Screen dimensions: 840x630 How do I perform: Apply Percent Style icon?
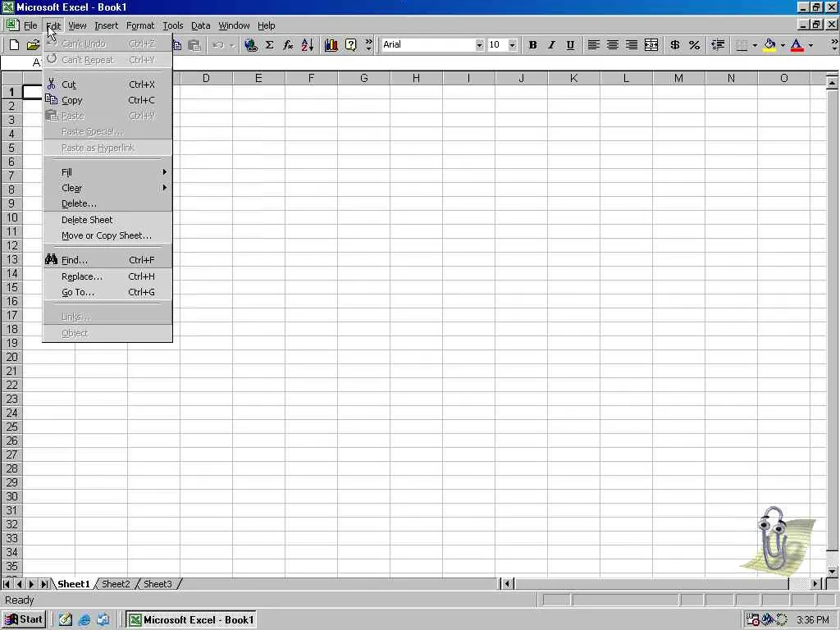click(694, 45)
